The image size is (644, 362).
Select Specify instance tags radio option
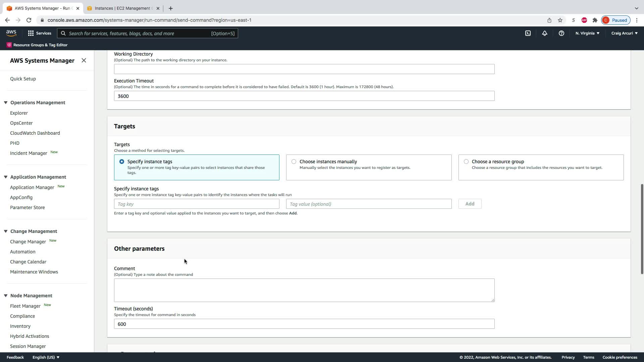point(122,162)
